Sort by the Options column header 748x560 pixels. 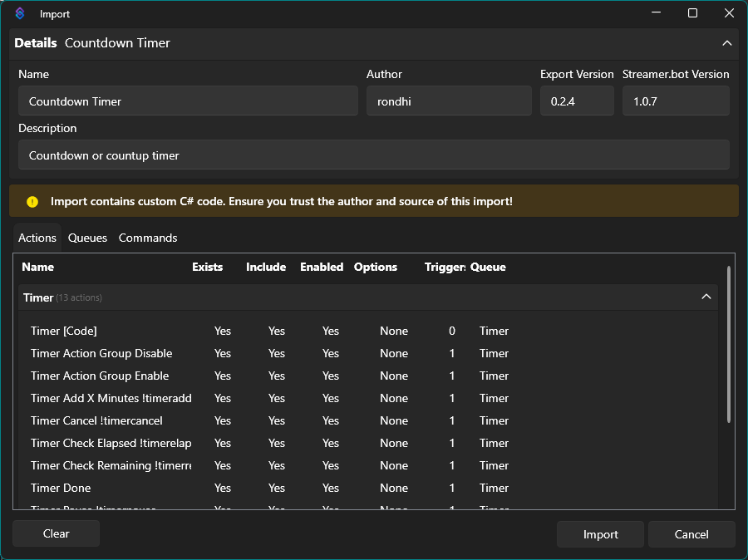(x=376, y=267)
